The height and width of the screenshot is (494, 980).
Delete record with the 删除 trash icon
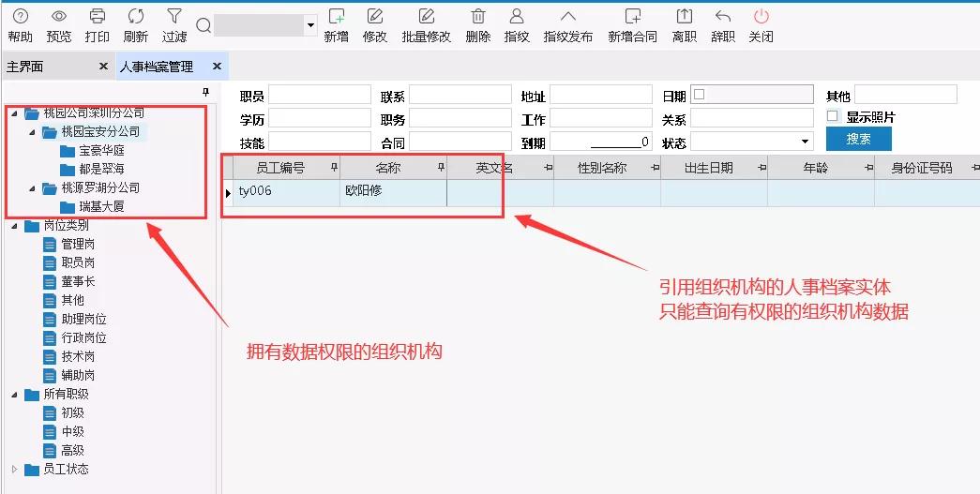[478, 16]
